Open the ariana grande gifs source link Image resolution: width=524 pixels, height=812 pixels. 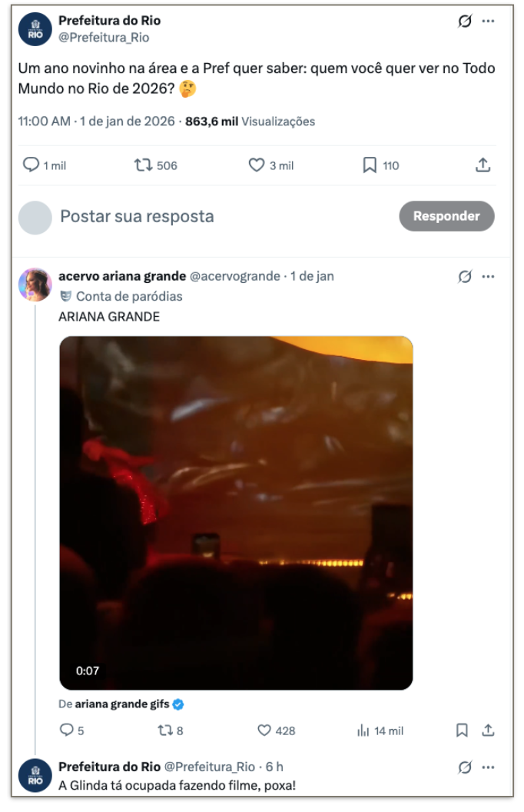(123, 704)
